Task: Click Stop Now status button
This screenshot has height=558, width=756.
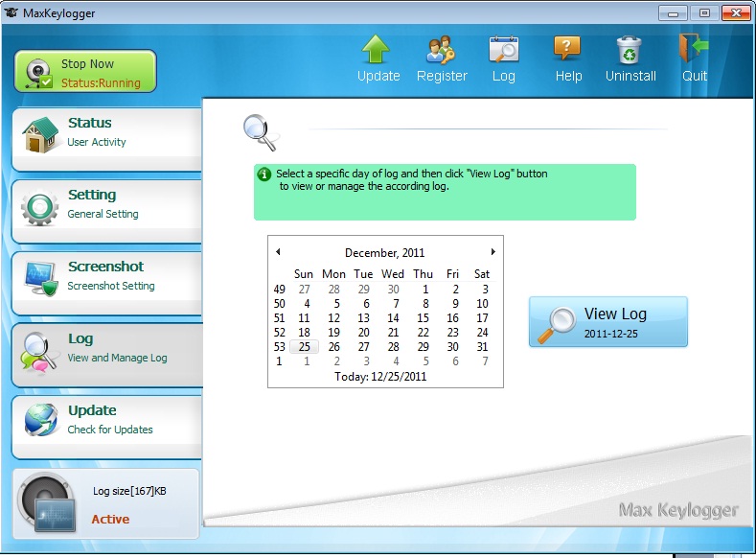Action: pyautogui.click(x=85, y=71)
